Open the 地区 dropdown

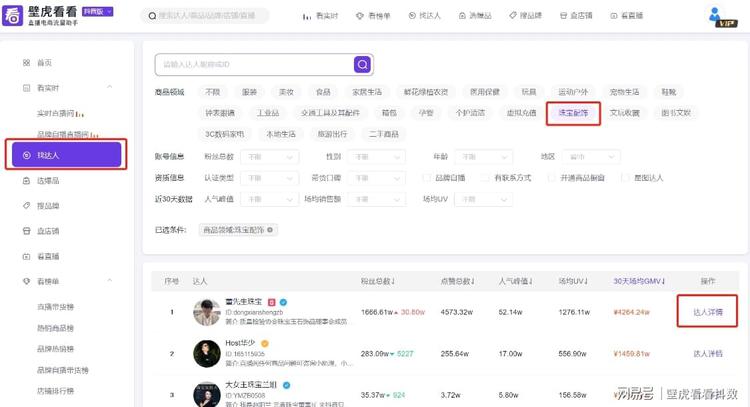click(591, 157)
